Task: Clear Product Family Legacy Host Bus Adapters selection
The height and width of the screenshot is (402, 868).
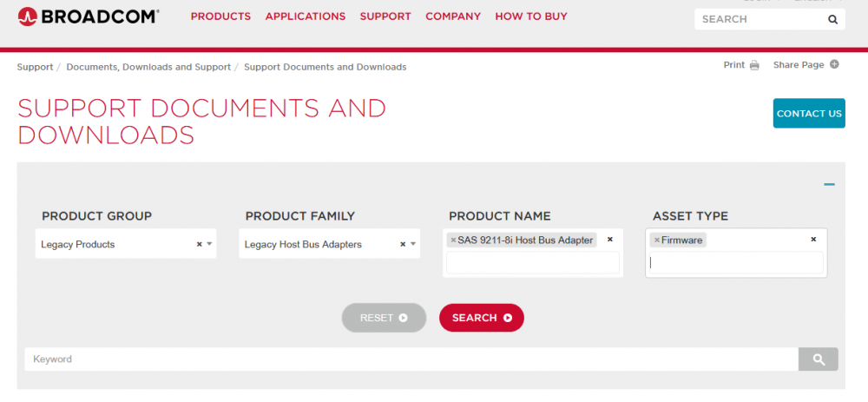Action: [x=403, y=244]
